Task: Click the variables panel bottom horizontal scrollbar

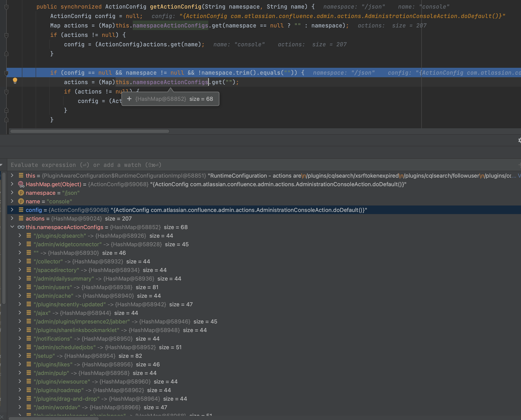Action: tap(54, 418)
